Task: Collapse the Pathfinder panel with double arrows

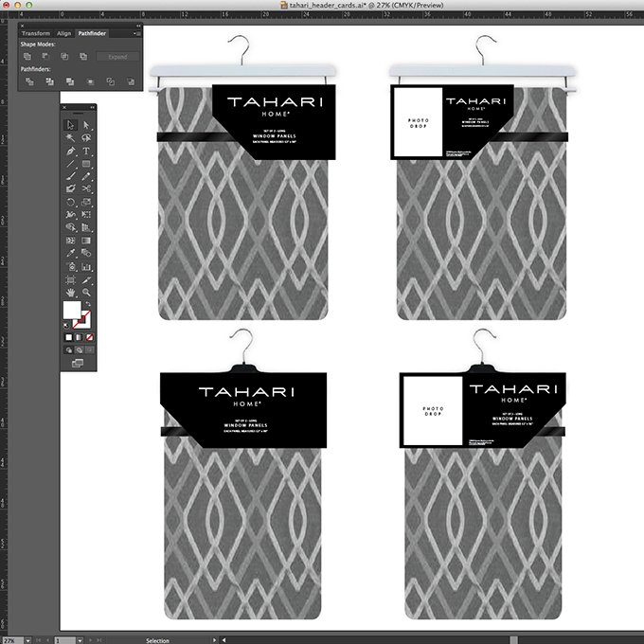Action: [x=138, y=26]
